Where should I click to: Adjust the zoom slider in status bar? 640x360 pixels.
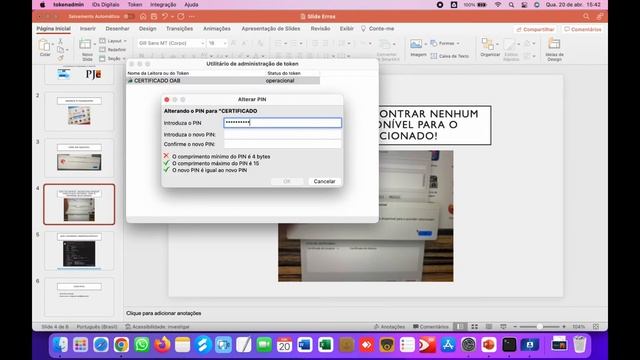(x=540, y=327)
